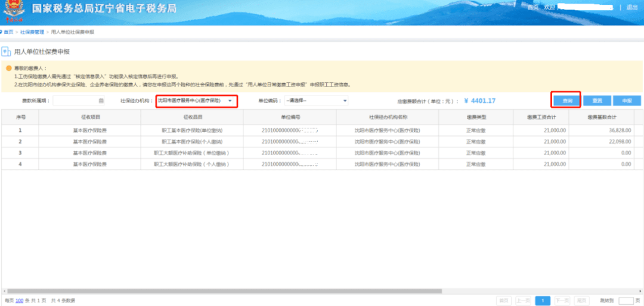644x306 pixels.
Task: Click the 申报 button
Action: [x=627, y=101]
